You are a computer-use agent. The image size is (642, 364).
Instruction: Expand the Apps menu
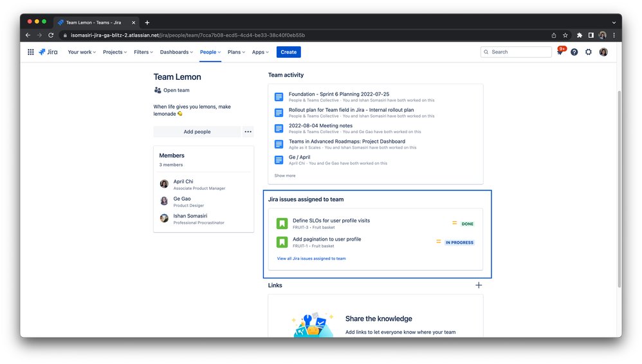(261, 52)
